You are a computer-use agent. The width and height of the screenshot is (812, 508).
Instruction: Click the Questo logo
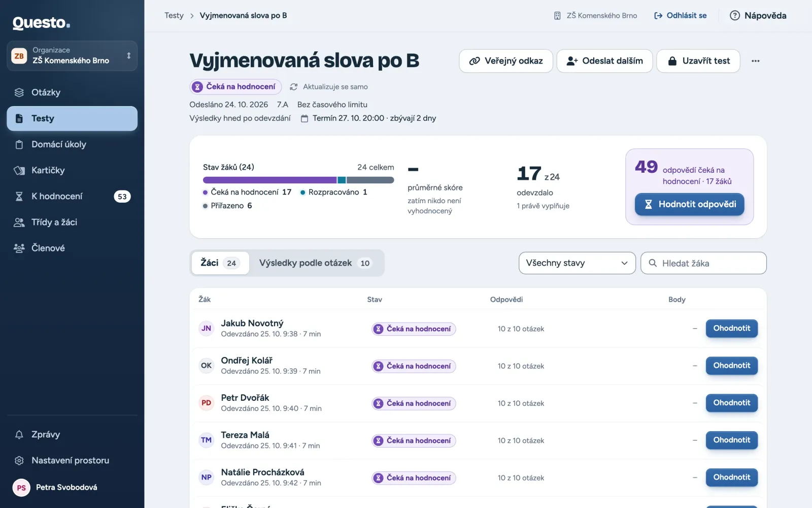click(41, 23)
